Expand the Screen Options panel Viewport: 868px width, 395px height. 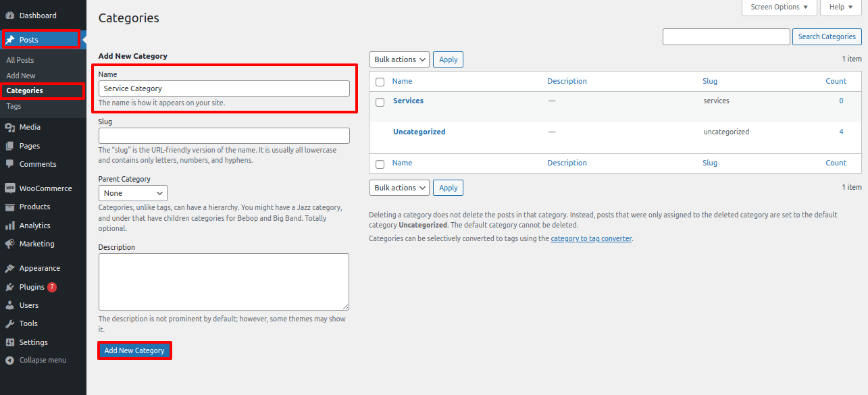pyautogui.click(x=779, y=7)
